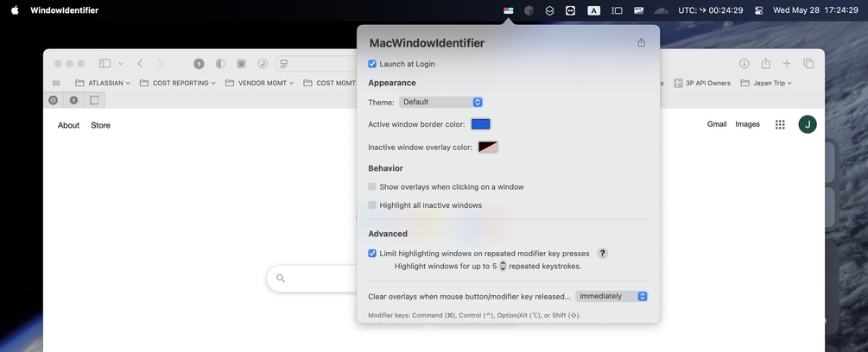Pick the active window border color
The image size is (868, 352).
tap(480, 124)
